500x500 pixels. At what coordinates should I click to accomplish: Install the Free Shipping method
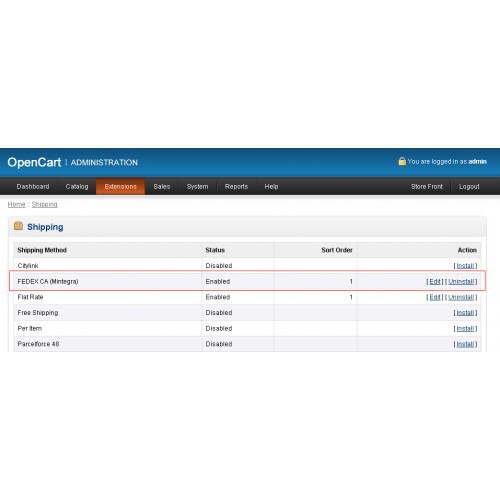[465, 313]
